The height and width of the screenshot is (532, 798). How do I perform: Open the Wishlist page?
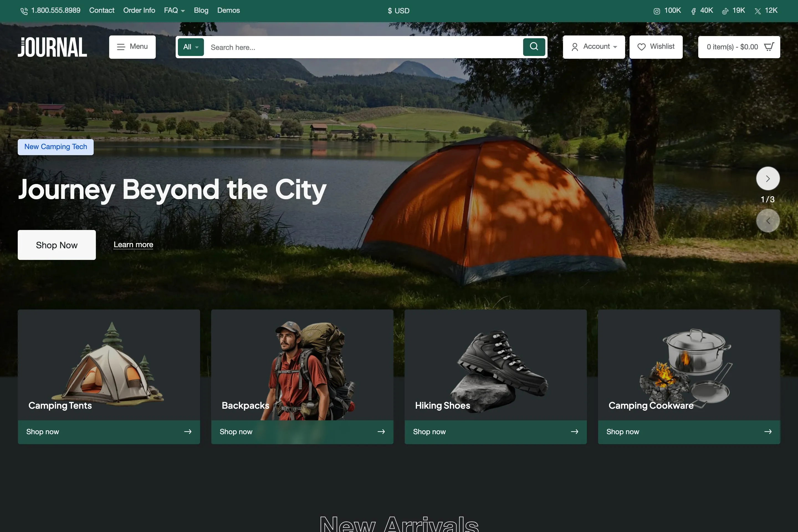[656, 47]
